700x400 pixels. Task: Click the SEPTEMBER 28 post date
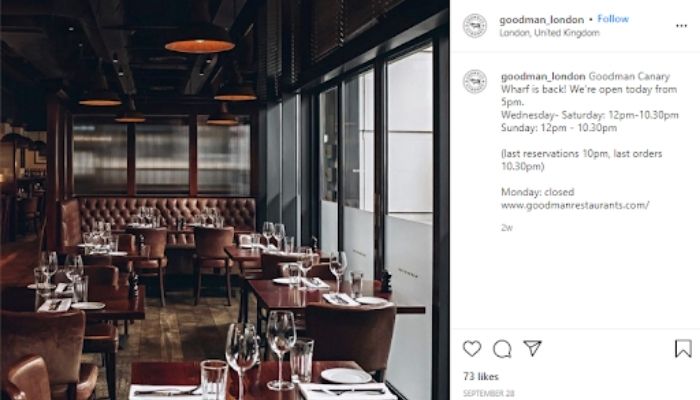tap(488, 393)
